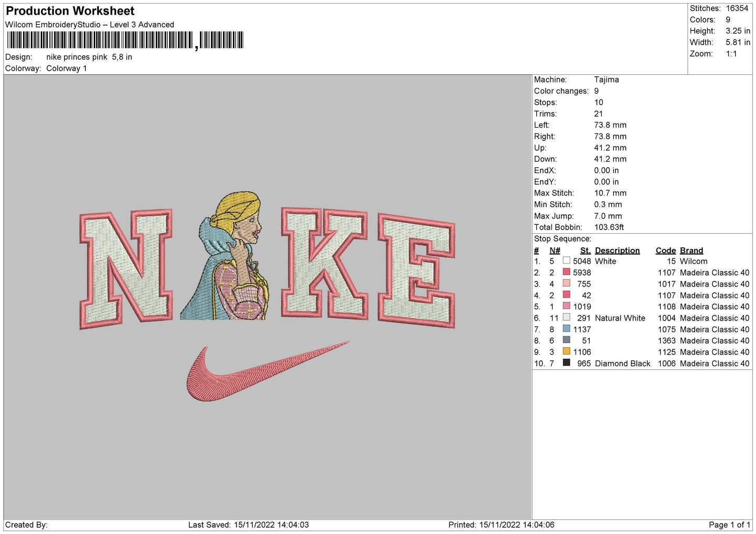The image size is (756, 534).
Task: Click the 'Description' column header
Action: (x=617, y=251)
